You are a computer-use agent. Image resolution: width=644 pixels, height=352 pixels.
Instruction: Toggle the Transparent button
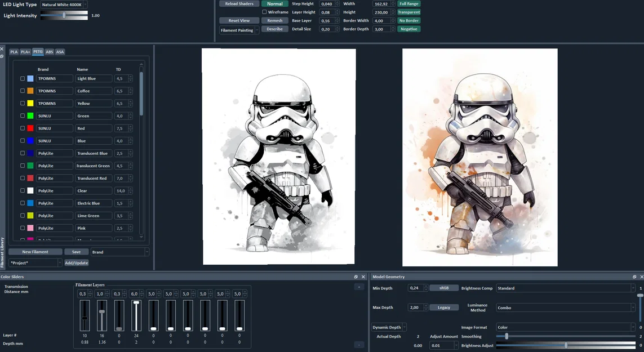408,12
